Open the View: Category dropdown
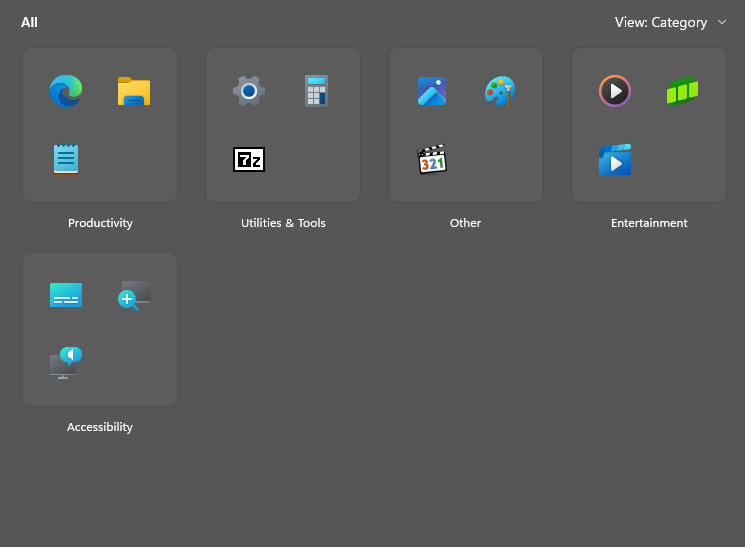This screenshot has width=745, height=547. coord(670,22)
